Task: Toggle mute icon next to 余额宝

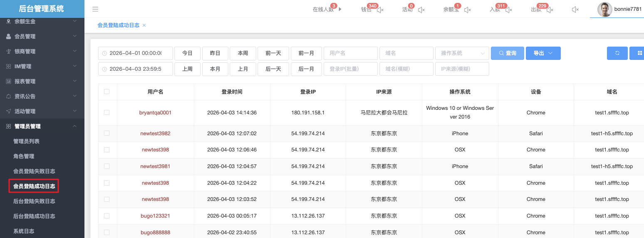Action: pyautogui.click(x=468, y=10)
